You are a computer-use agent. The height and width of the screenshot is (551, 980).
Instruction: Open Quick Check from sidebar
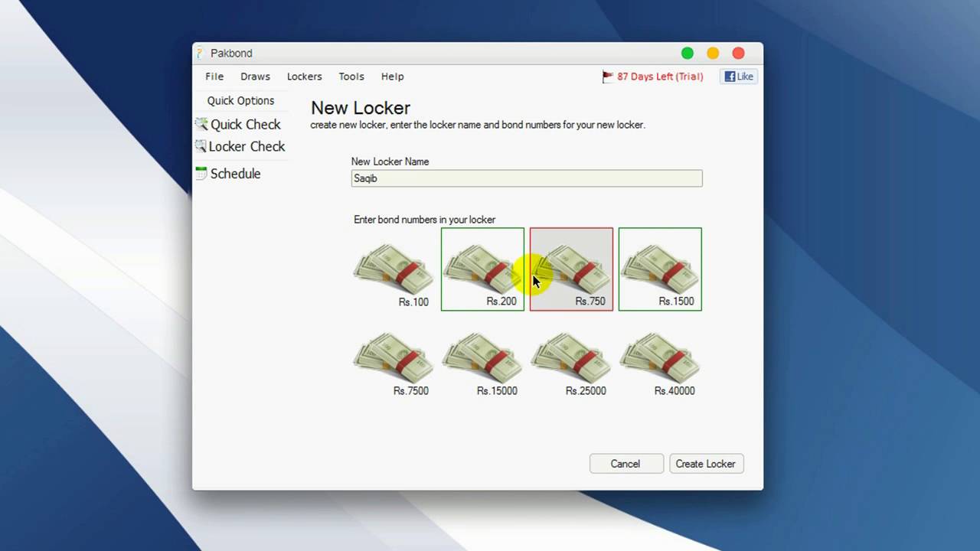coord(238,125)
